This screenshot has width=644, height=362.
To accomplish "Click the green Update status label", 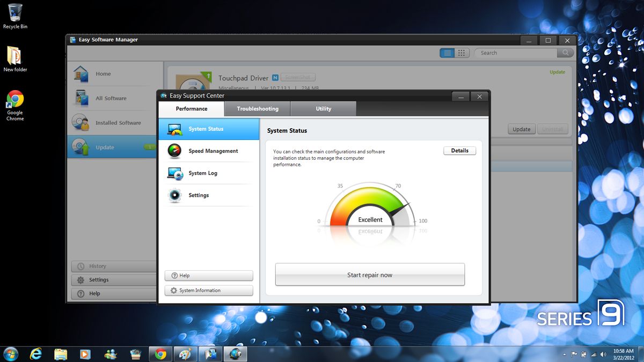I will coord(557,72).
